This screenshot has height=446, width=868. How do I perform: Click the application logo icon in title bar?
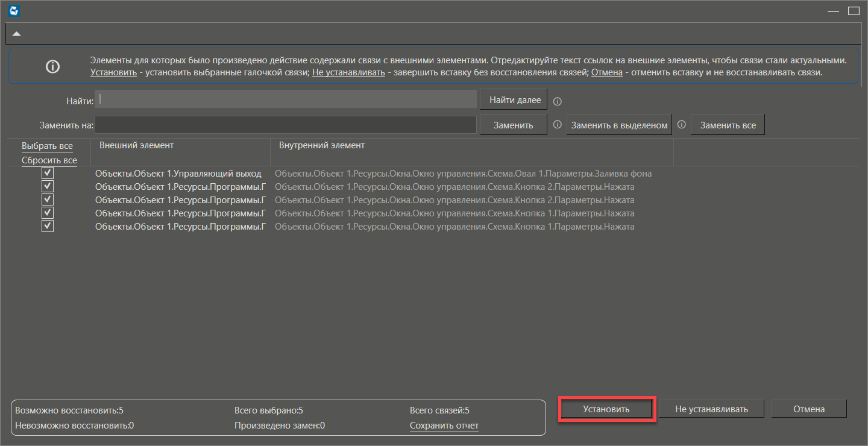tap(12, 10)
